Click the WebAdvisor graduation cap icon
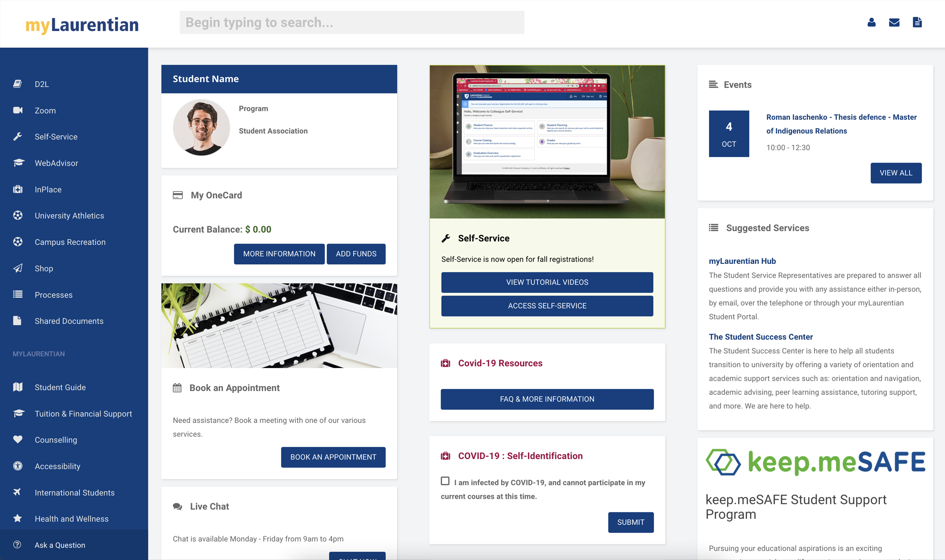The height and width of the screenshot is (560, 945). pyautogui.click(x=18, y=163)
